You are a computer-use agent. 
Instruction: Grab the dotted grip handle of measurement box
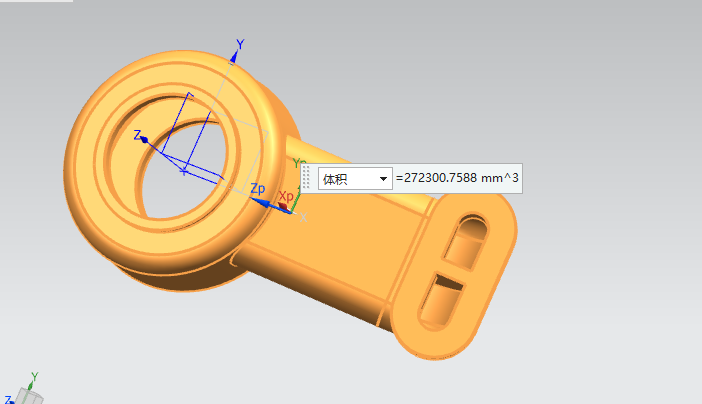pyautogui.click(x=308, y=179)
